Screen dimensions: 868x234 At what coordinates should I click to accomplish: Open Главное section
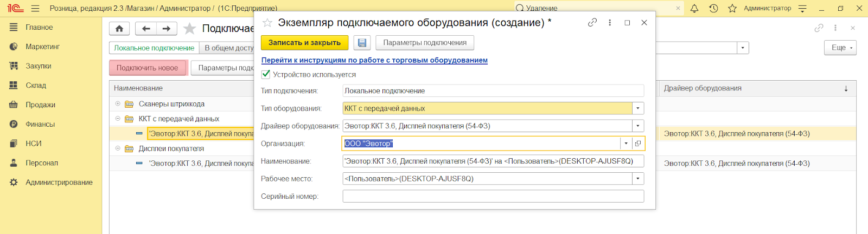[x=39, y=27]
